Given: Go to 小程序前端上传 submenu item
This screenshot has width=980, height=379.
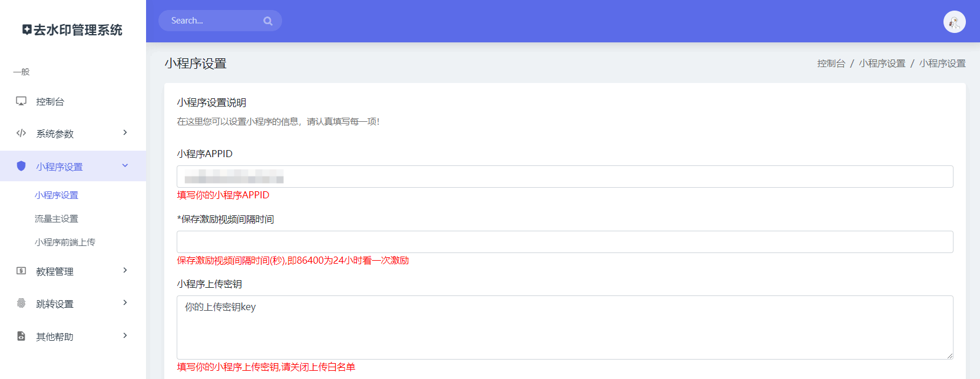Looking at the screenshot, I should (65, 242).
